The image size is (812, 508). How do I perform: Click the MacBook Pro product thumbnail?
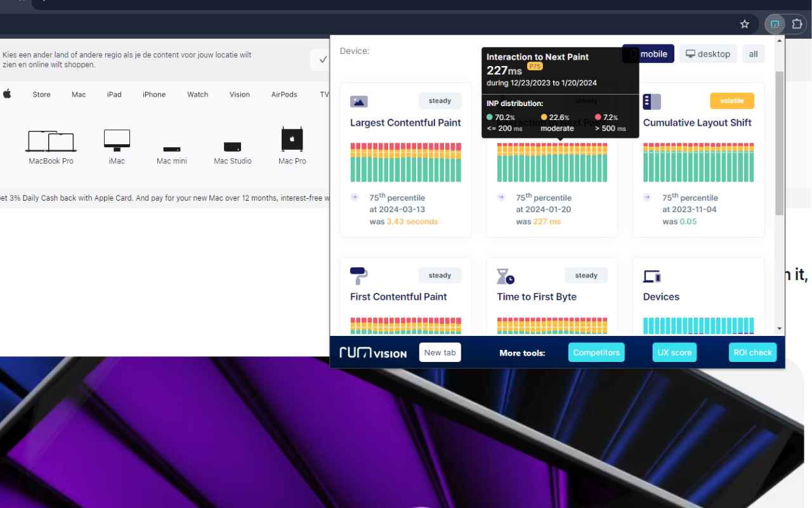[51, 141]
